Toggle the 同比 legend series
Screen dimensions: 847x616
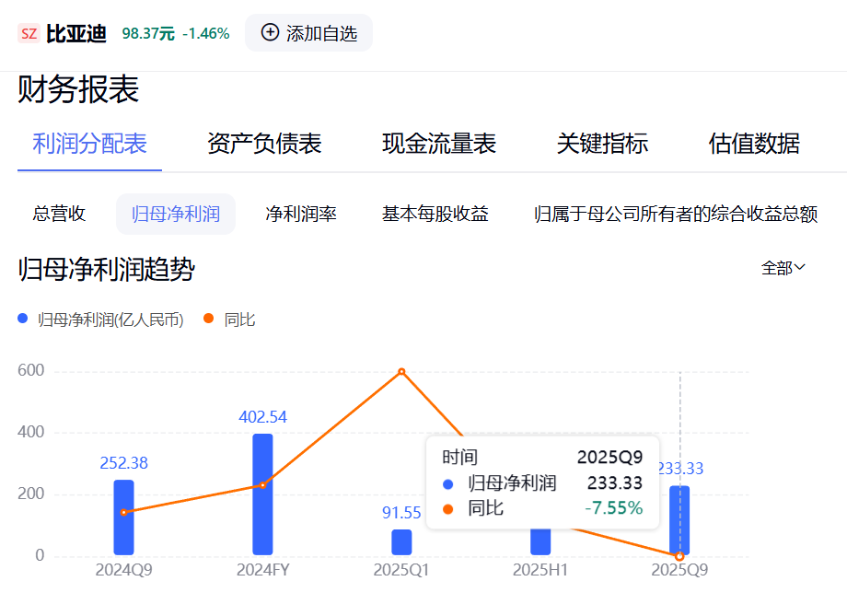coord(229,320)
